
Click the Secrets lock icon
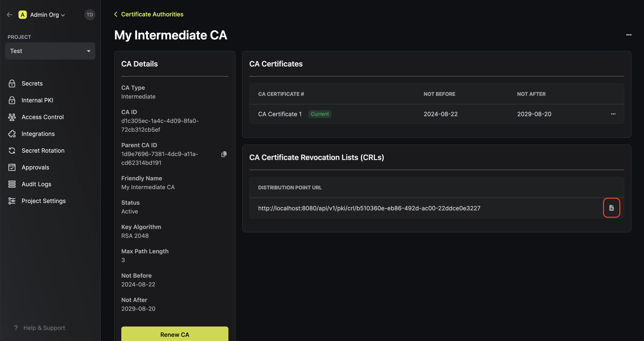pyautogui.click(x=12, y=83)
